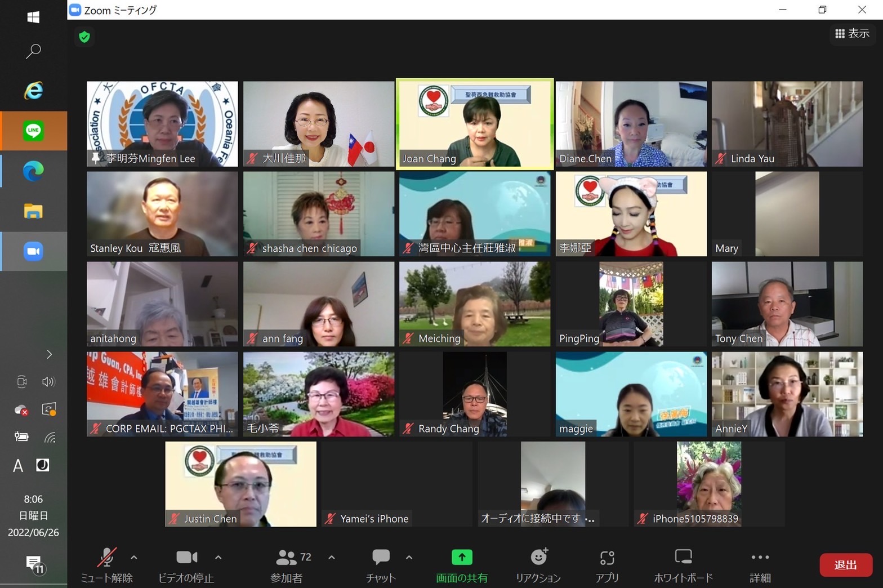Stop video using ビデオの停止 camera button
Viewport: 883px width, 588px height.
tap(186, 565)
